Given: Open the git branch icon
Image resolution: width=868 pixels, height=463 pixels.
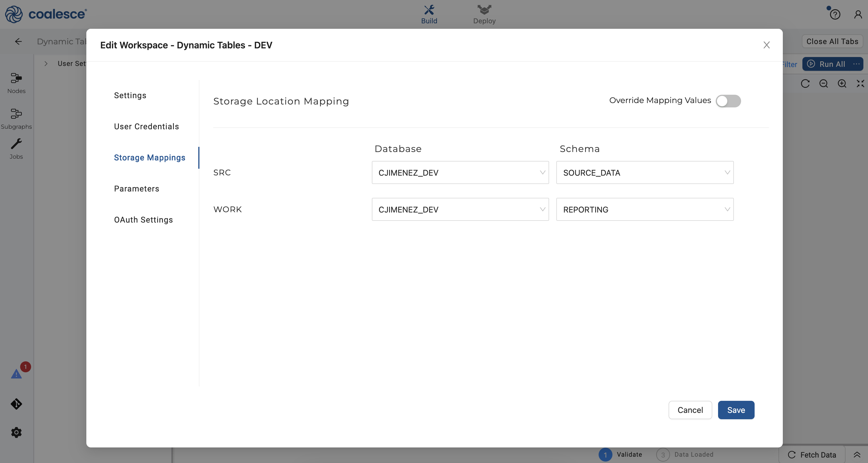Looking at the screenshot, I should pyautogui.click(x=16, y=404).
